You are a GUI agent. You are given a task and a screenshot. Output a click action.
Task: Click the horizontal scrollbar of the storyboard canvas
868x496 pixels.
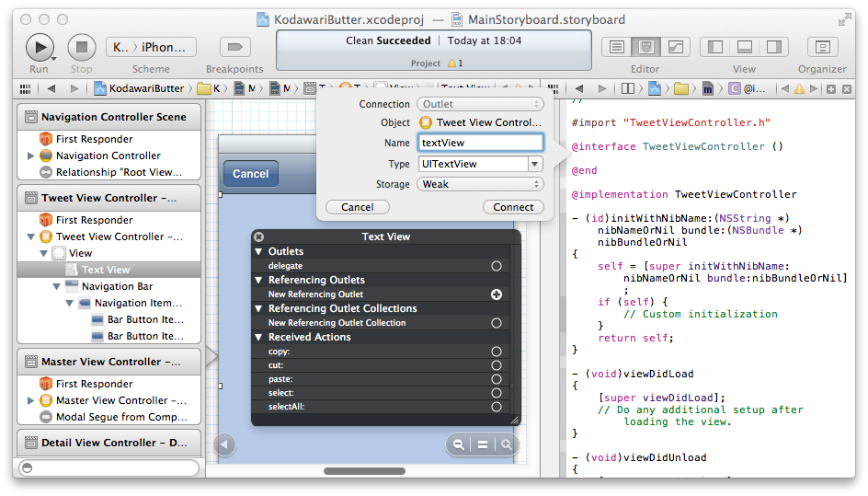364,471
